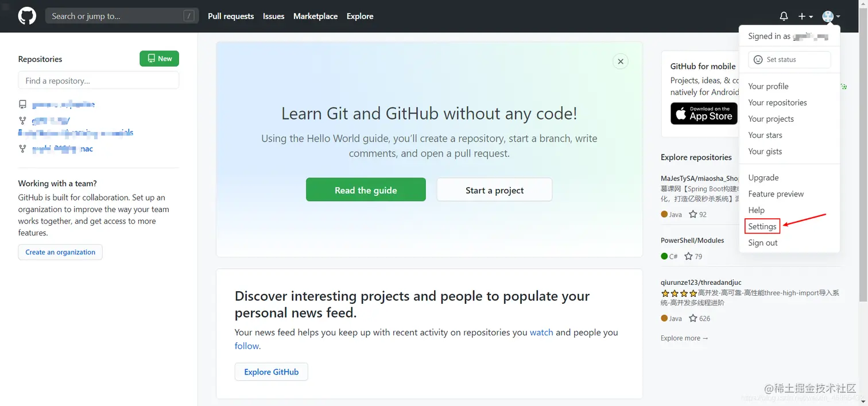Click star icon showing 92

(693, 214)
